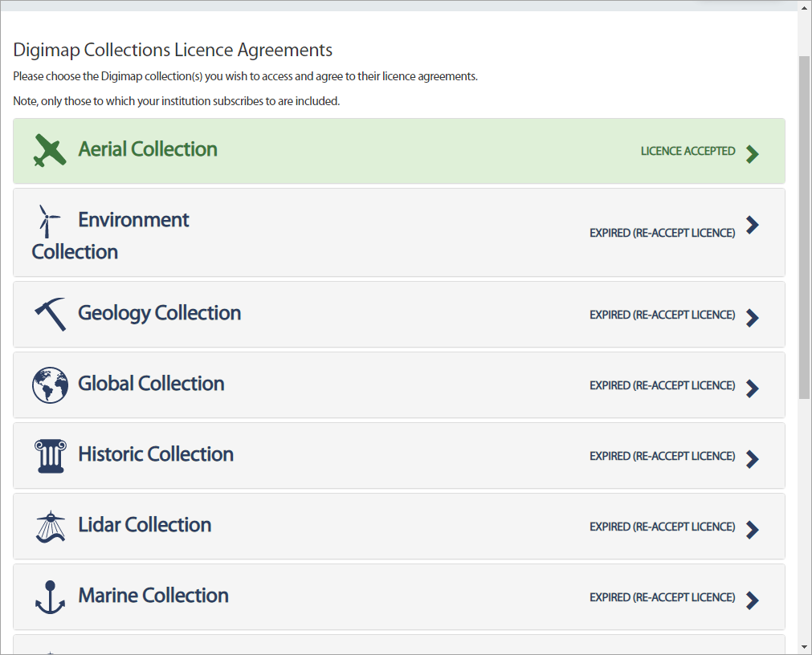Expand Aerial Collection with its green chevron
Viewport: 812px width, 655px height.
pos(753,153)
